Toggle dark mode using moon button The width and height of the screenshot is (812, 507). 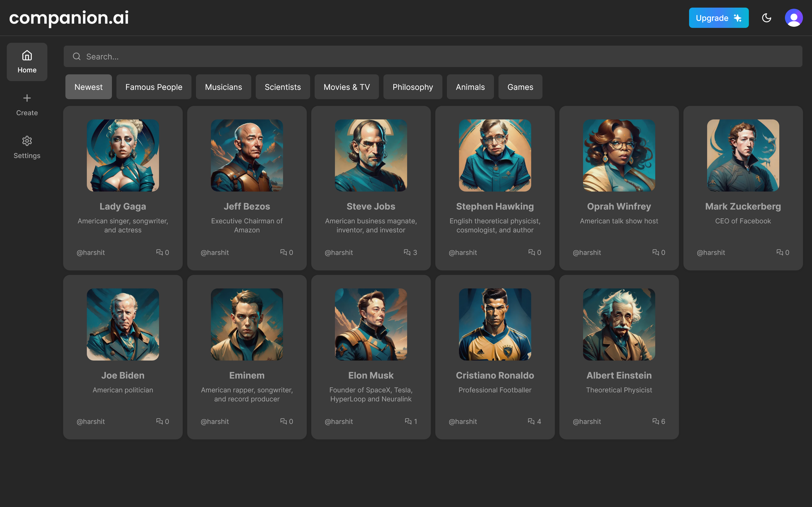(x=766, y=17)
